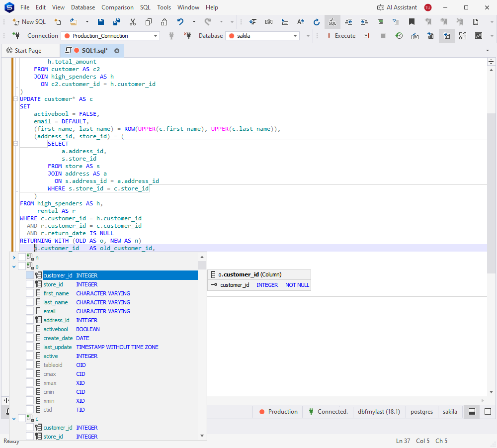Click the Save icon in toolbar
This screenshot has height=448, width=497.
click(101, 22)
